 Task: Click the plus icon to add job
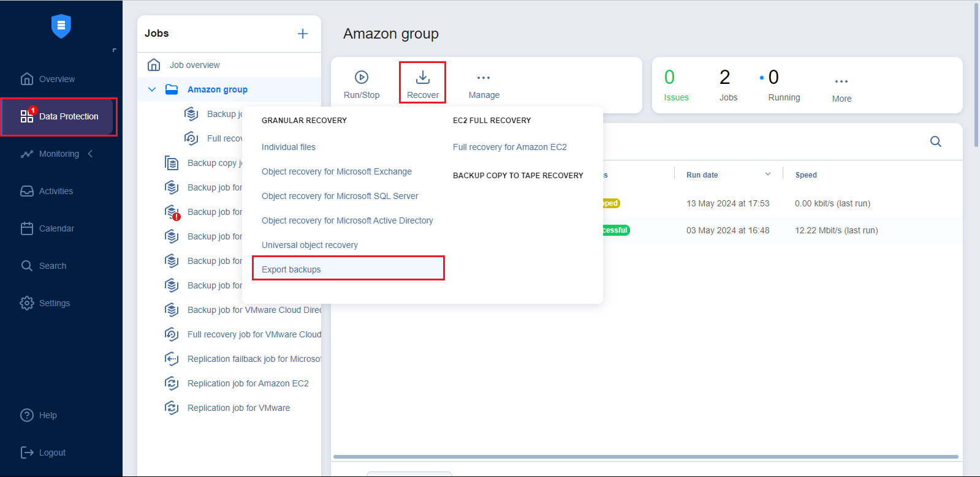pyautogui.click(x=303, y=34)
